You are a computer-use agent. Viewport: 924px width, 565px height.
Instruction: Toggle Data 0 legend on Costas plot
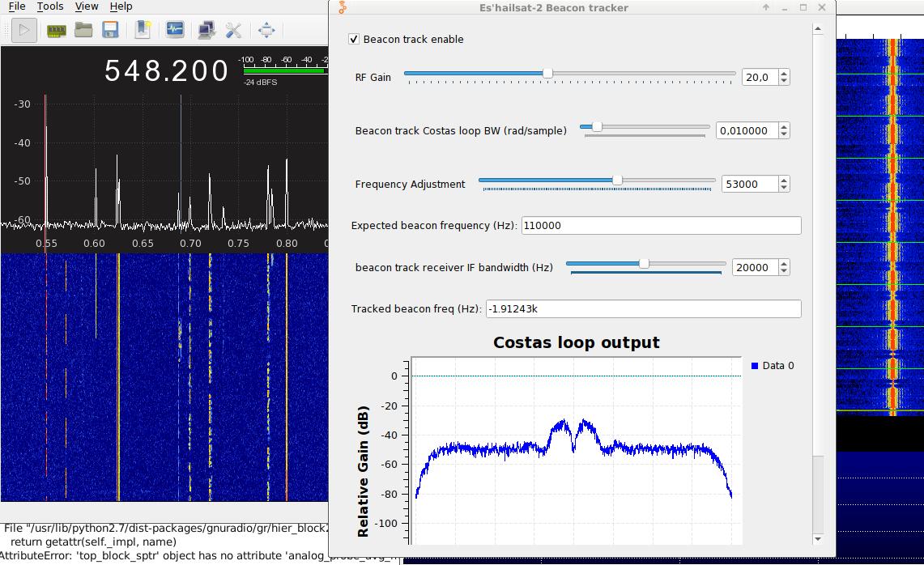coord(773,365)
